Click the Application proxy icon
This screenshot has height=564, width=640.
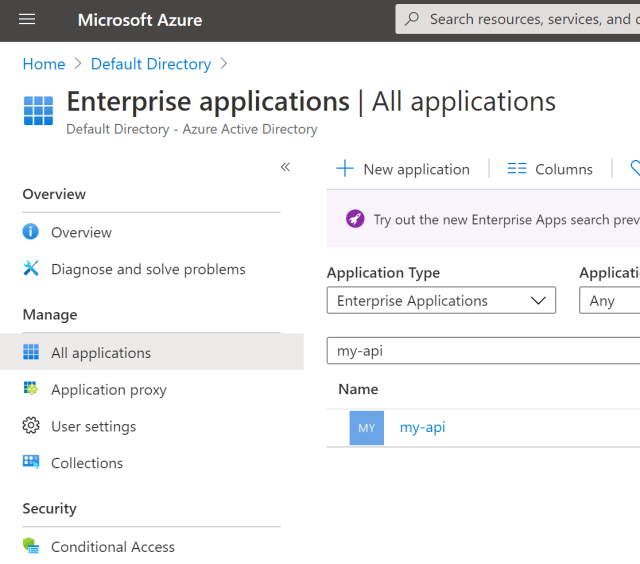pyautogui.click(x=31, y=389)
